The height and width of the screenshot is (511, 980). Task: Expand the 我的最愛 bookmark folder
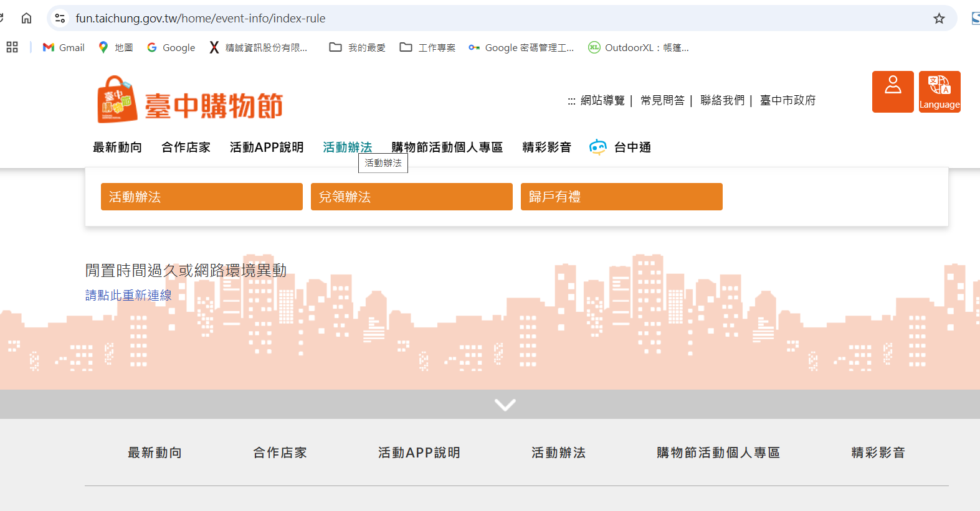click(x=358, y=47)
